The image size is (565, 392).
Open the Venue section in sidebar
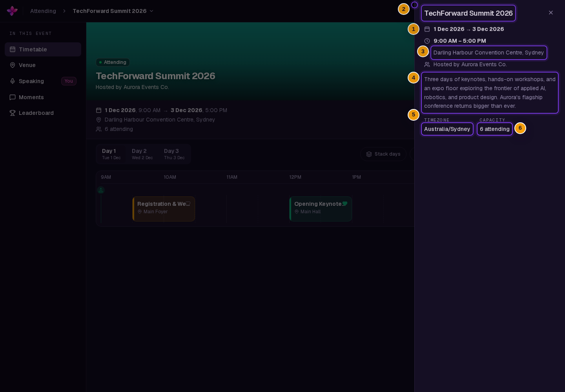click(x=43, y=65)
